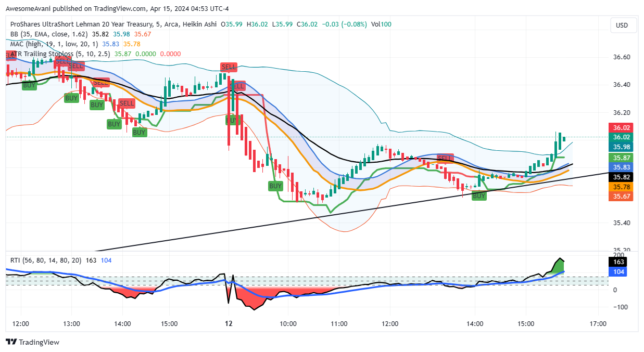The width and height of the screenshot is (644, 352).
Task: Click the red-orange 35.67 price tag on axis
Action: point(622,197)
